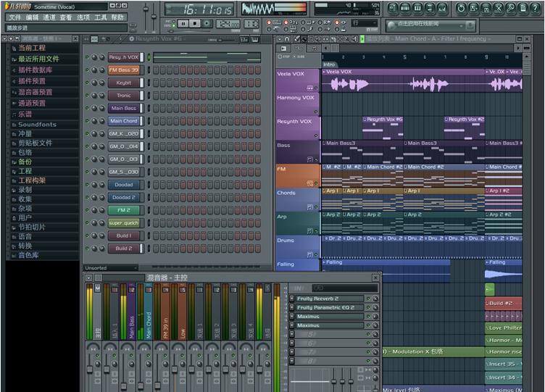Select the Doodad 2 channel button

(124, 197)
